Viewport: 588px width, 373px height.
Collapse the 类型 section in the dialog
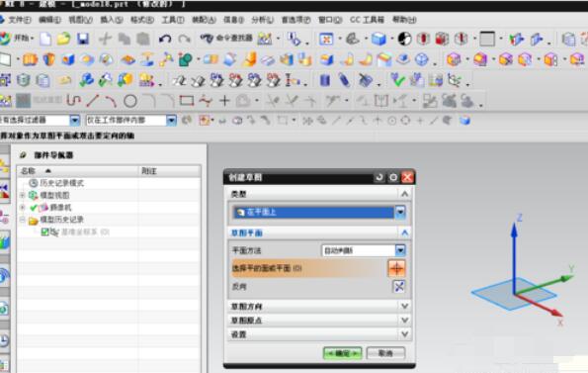[x=404, y=194]
